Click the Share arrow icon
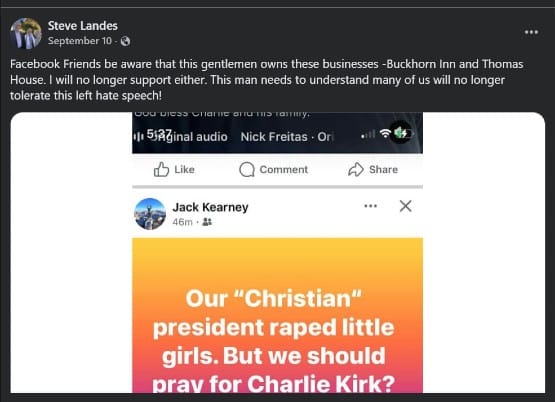 coord(356,170)
